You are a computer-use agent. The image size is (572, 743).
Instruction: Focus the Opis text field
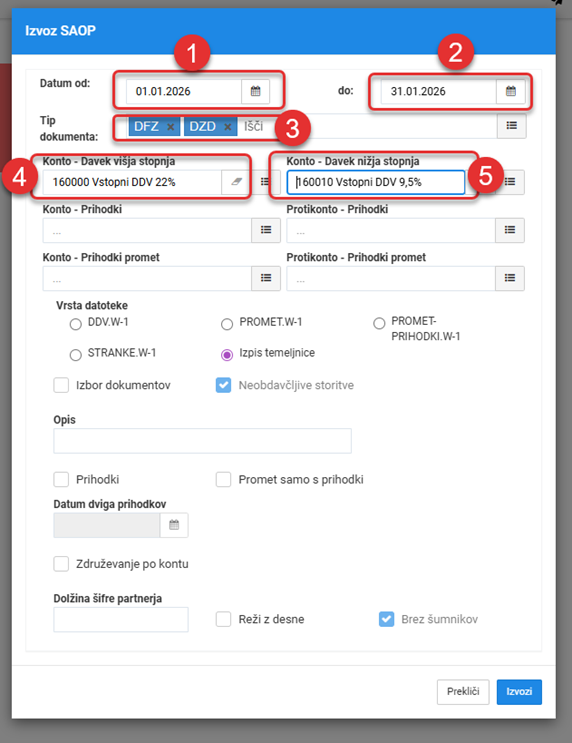point(202,441)
